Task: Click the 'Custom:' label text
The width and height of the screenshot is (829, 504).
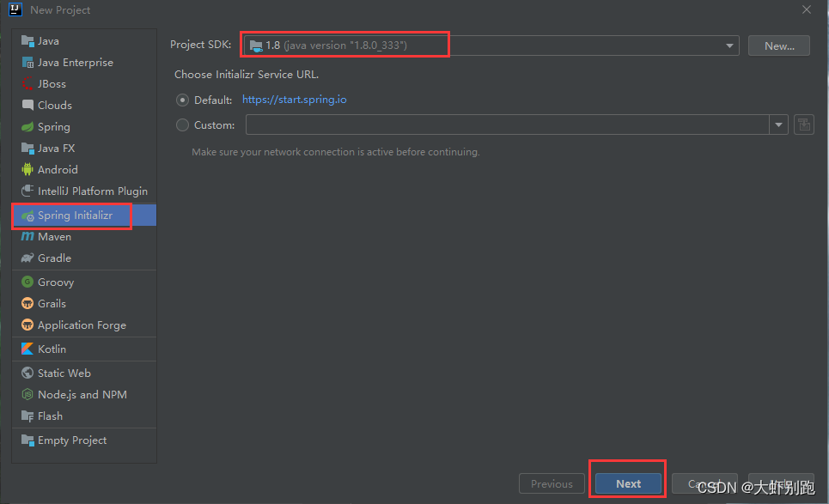Action: pyautogui.click(x=214, y=125)
